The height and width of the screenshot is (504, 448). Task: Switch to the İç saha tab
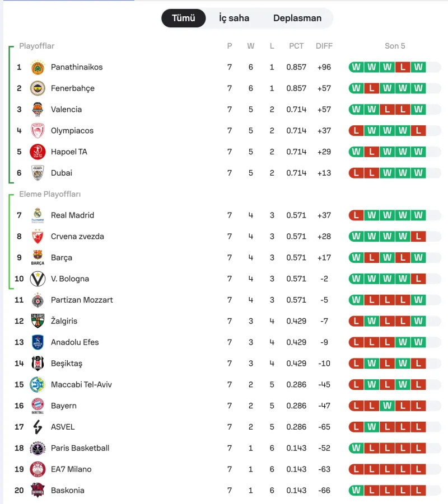234,18
